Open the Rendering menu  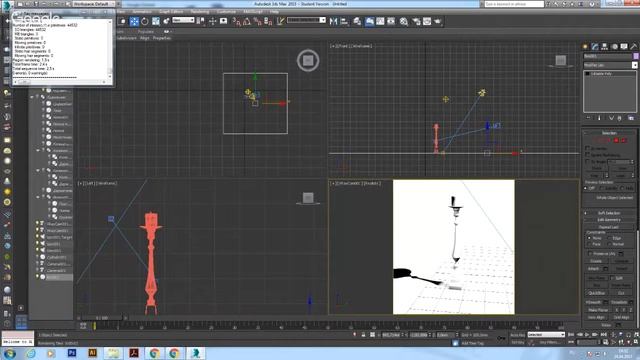point(200,12)
